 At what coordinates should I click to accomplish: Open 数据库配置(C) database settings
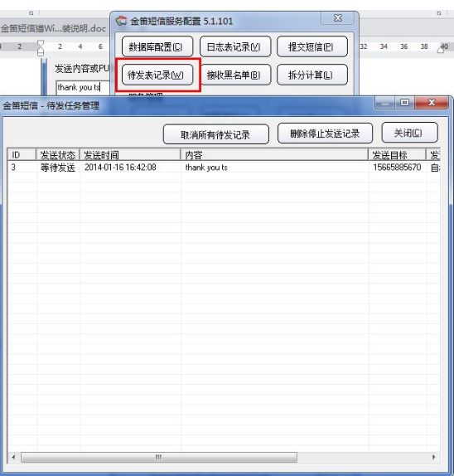point(157,46)
